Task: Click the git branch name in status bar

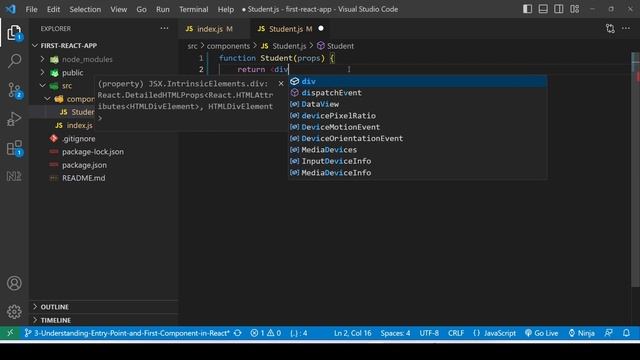Action: (x=127, y=333)
